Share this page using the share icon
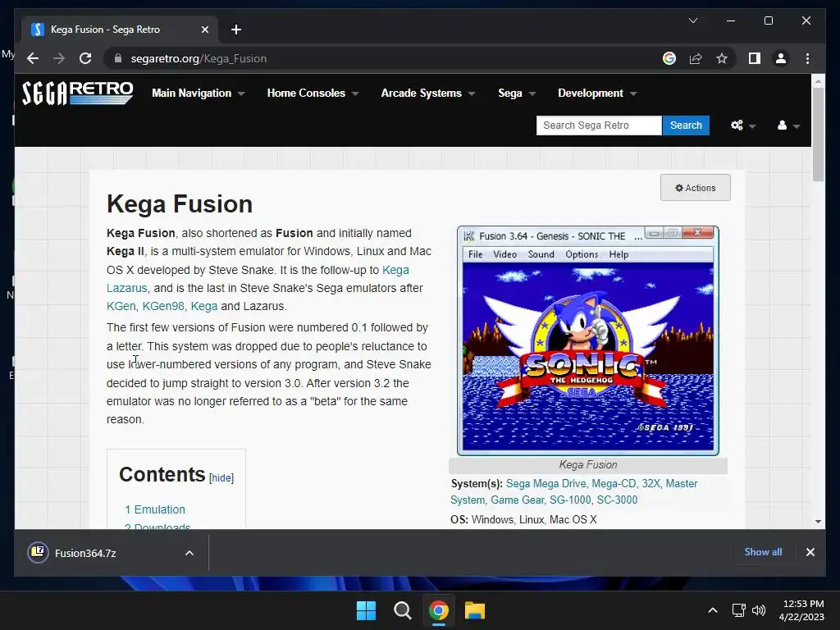This screenshot has height=630, width=840. tap(696, 58)
